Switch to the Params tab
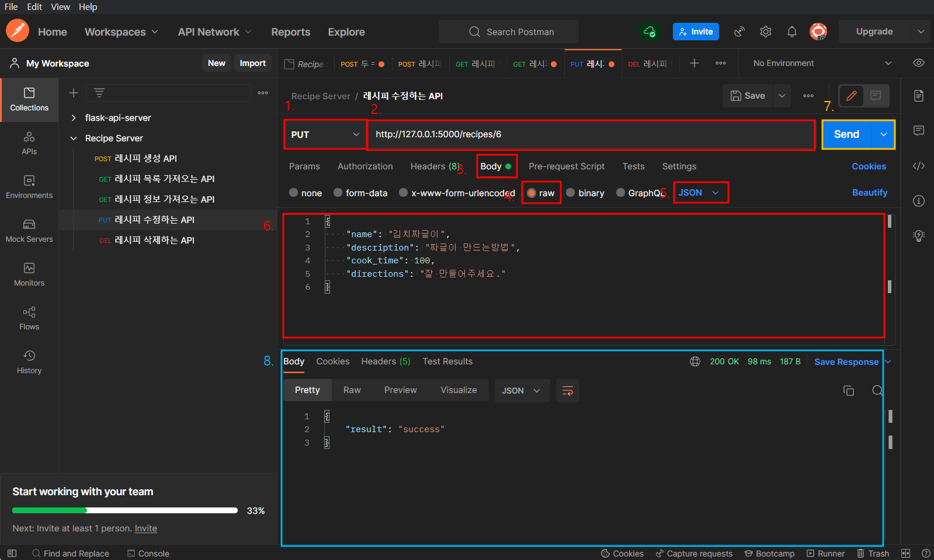 pyautogui.click(x=304, y=166)
